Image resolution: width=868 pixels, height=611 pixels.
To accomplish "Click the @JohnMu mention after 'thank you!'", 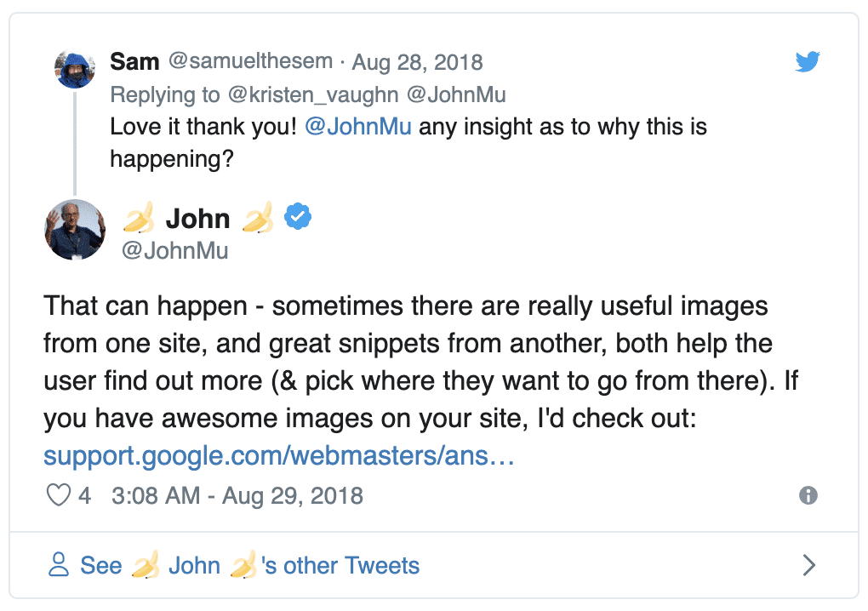I will (357, 128).
